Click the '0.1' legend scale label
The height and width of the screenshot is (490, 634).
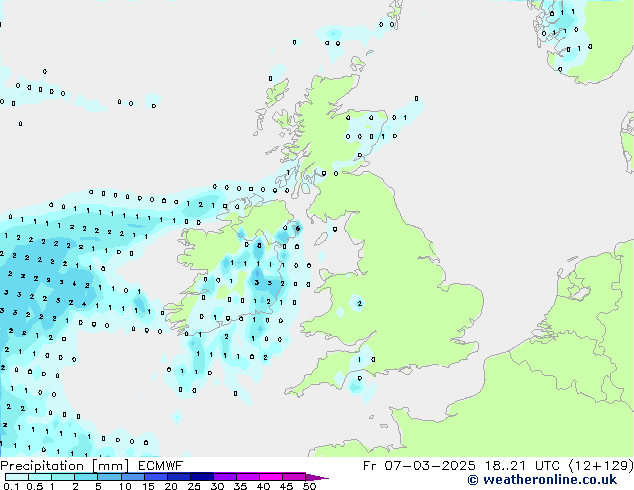(x=11, y=486)
